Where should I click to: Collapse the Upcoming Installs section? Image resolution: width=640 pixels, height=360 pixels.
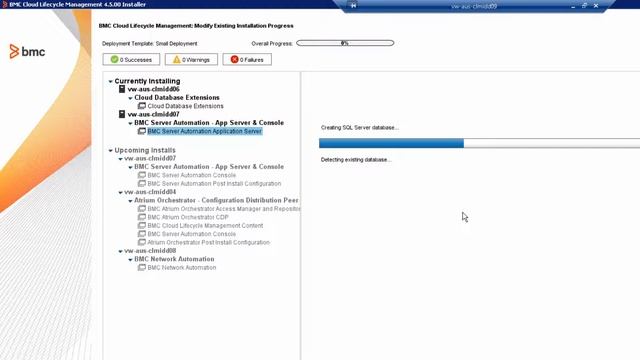click(110, 151)
